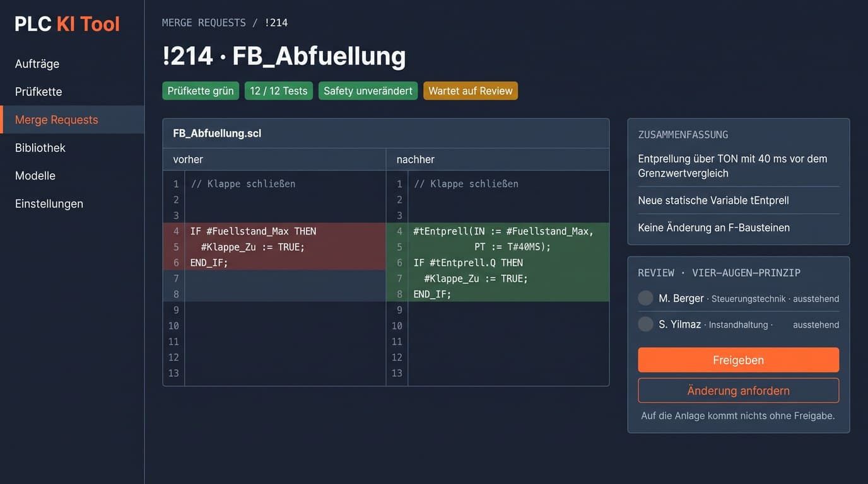The height and width of the screenshot is (484, 868).
Task: Click the FB_Abfuellung.scl file name
Action: (217, 134)
